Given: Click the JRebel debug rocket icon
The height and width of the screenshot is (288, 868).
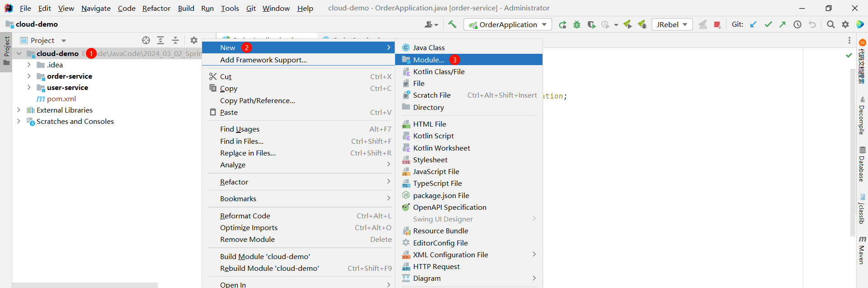Looking at the screenshot, I should coord(642,25).
